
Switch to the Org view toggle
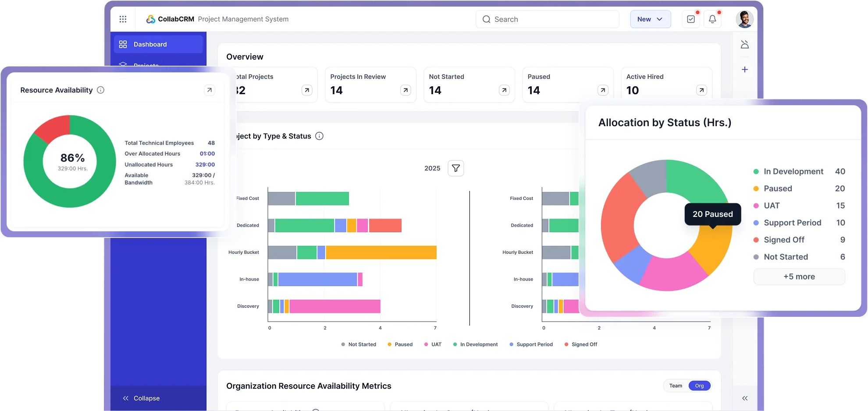pyautogui.click(x=699, y=386)
